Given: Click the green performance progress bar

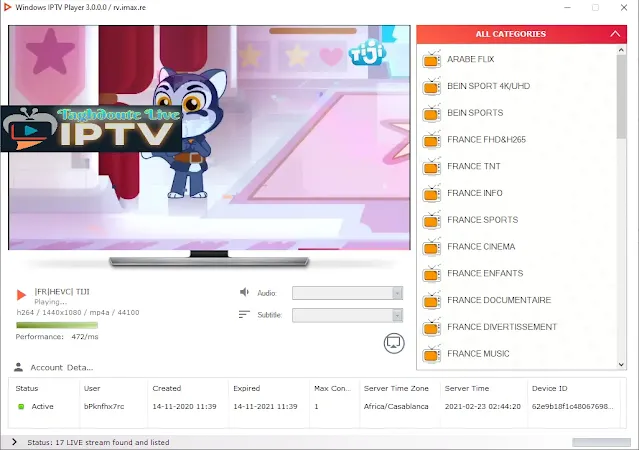Looking at the screenshot, I should pos(57,325).
